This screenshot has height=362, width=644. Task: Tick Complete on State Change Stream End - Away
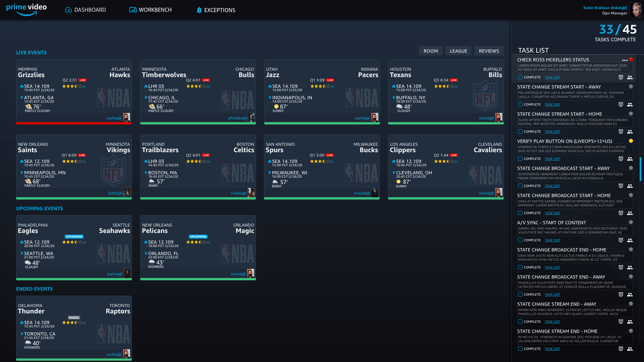pos(520,322)
